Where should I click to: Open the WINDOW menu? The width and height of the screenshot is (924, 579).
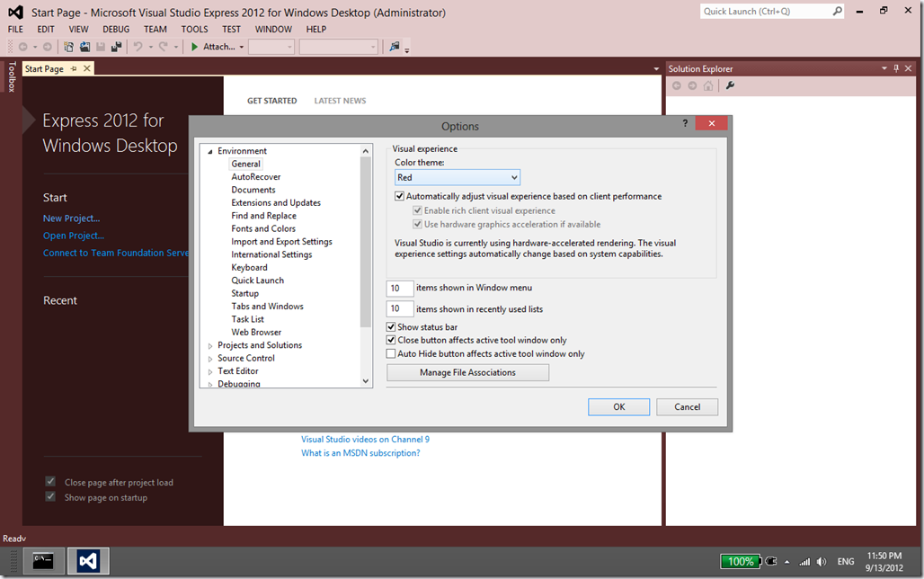[273, 30]
